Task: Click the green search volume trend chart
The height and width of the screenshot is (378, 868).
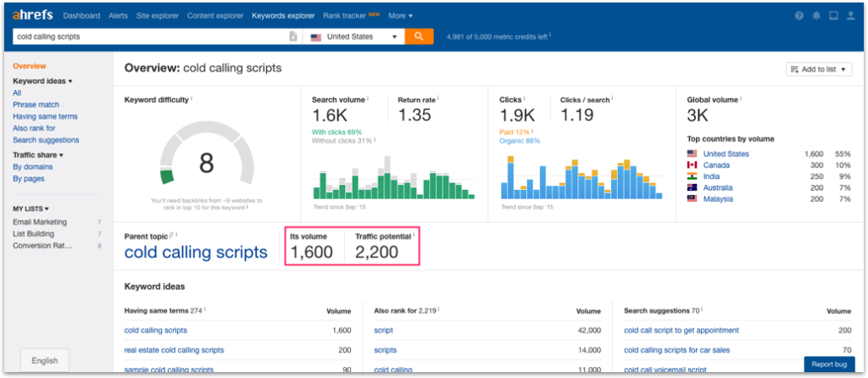Action: 394,177
